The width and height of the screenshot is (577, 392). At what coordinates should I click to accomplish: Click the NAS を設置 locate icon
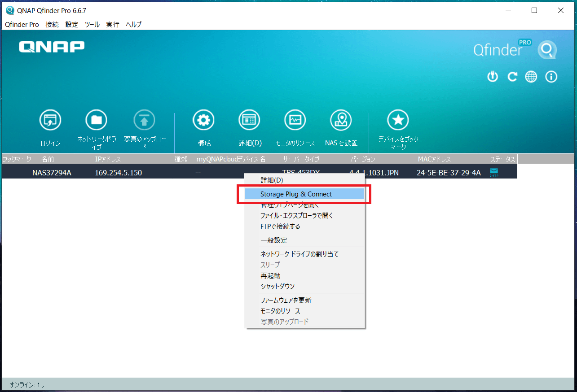click(341, 120)
